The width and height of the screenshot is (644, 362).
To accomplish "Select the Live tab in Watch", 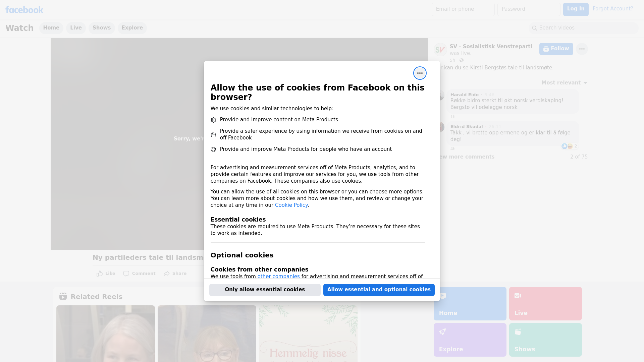I will [x=76, y=28].
